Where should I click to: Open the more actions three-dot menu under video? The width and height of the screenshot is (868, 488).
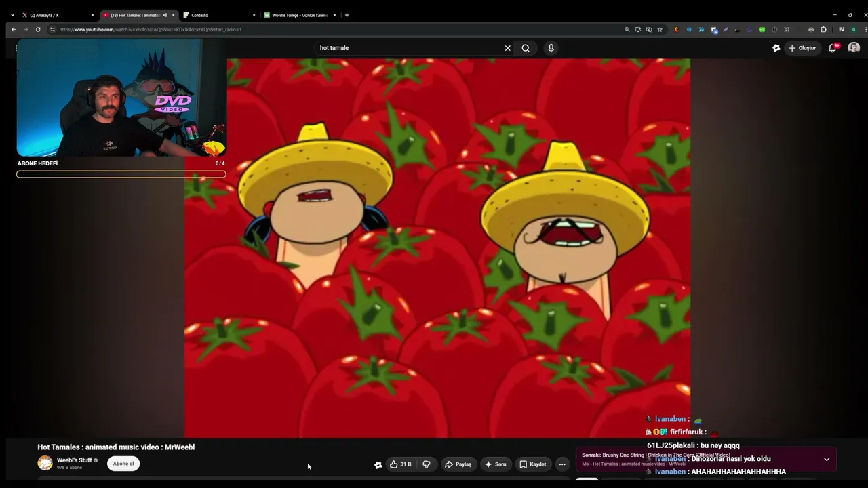pos(562,464)
